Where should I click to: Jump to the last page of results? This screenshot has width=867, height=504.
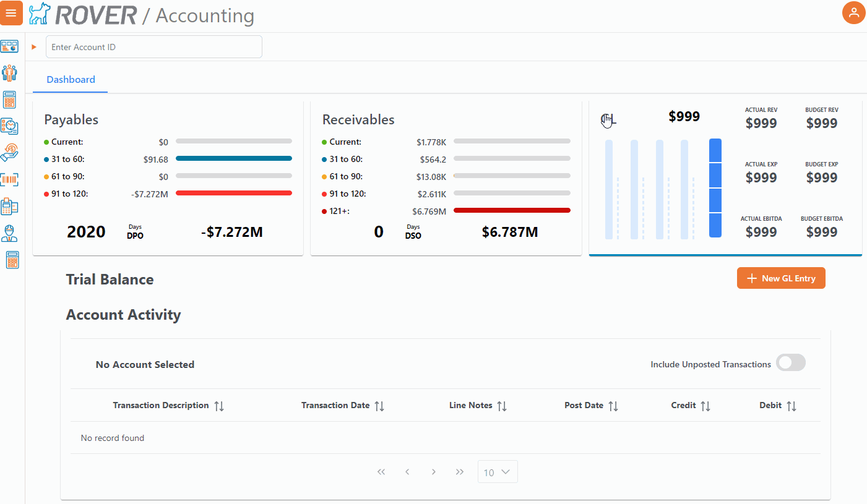(x=460, y=472)
